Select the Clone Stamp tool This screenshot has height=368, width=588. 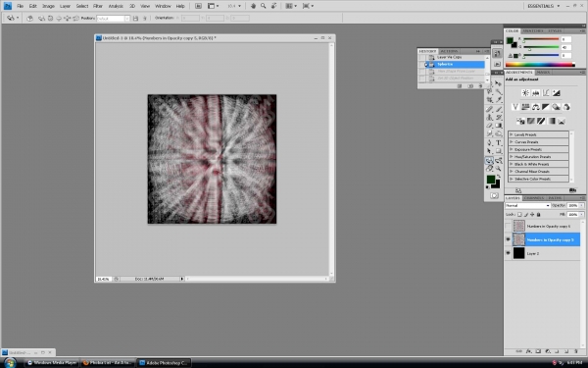tap(490, 117)
